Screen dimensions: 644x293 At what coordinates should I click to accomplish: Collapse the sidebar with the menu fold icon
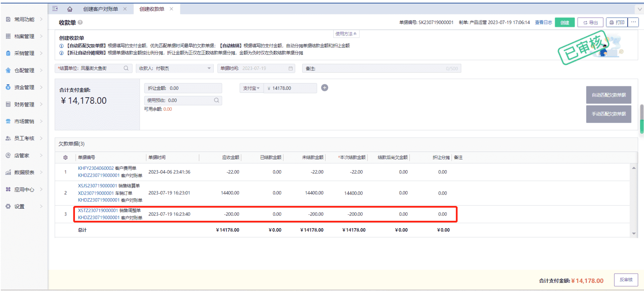pyautogui.click(x=55, y=9)
